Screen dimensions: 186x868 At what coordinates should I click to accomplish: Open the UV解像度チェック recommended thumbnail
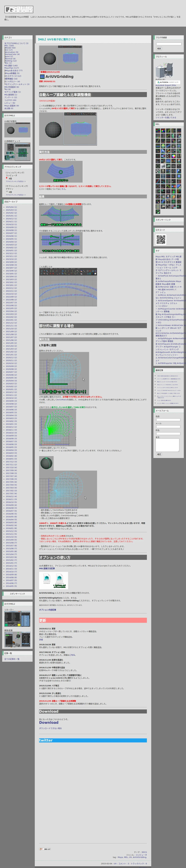point(17,152)
